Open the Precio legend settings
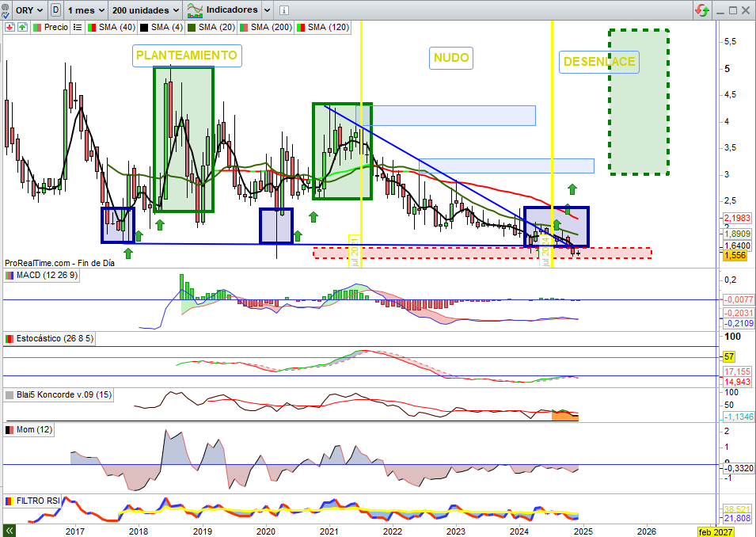The height and width of the screenshot is (537, 756). tap(51, 28)
